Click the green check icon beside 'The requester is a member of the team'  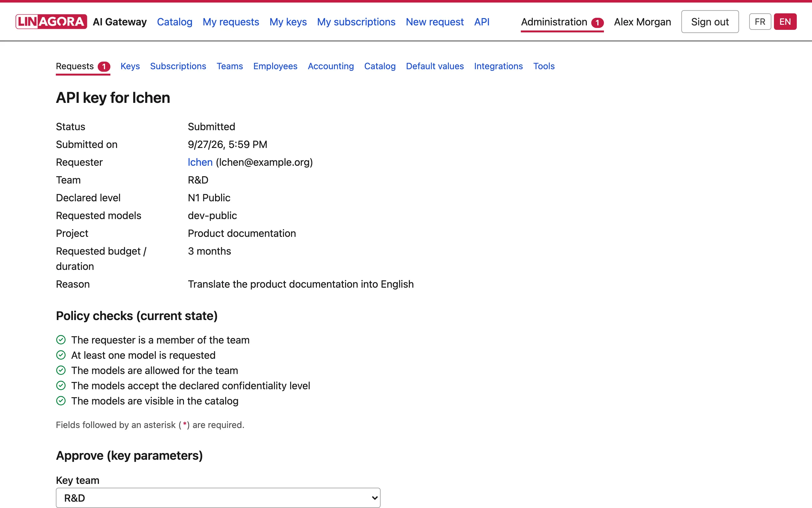click(61, 340)
